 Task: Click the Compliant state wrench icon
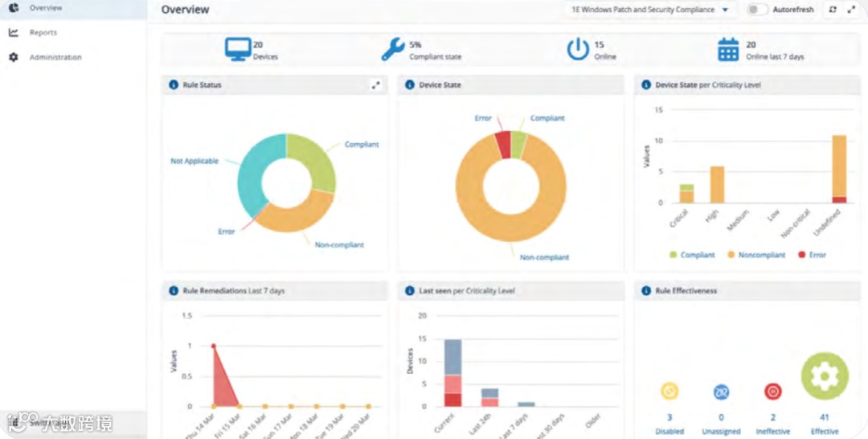393,49
